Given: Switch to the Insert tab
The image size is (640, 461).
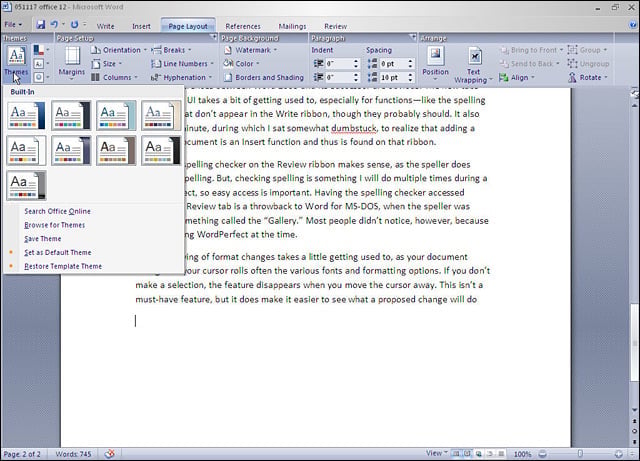Looking at the screenshot, I should (x=141, y=26).
